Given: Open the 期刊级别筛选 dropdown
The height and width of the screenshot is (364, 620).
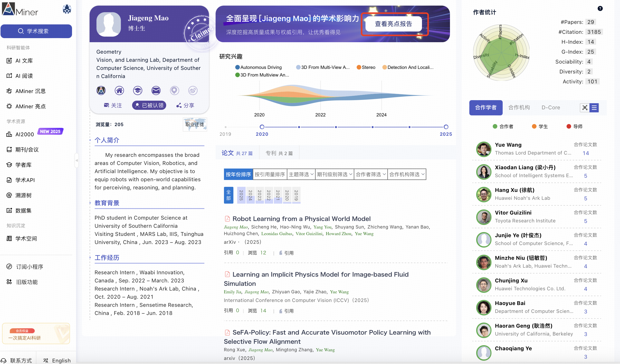Looking at the screenshot, I should pos(334,174).
